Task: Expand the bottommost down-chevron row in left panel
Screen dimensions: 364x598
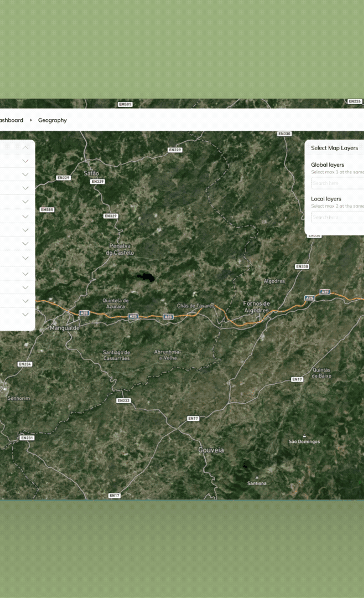Action: (x=25, y=314)
